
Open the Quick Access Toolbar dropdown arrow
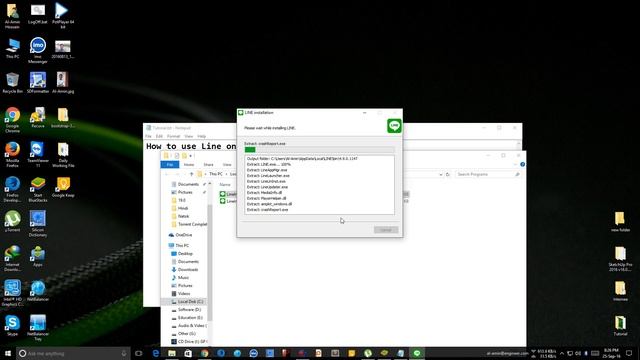[191, 156]
